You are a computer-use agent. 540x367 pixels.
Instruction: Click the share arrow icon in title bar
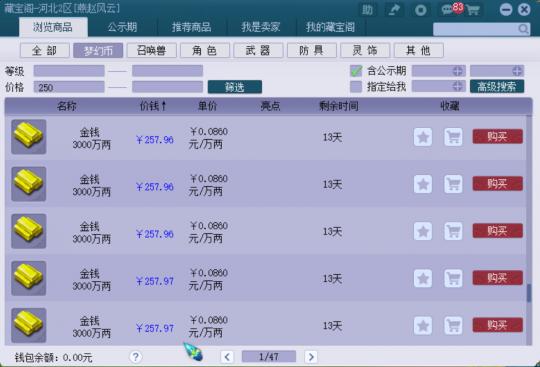point(394,10)
